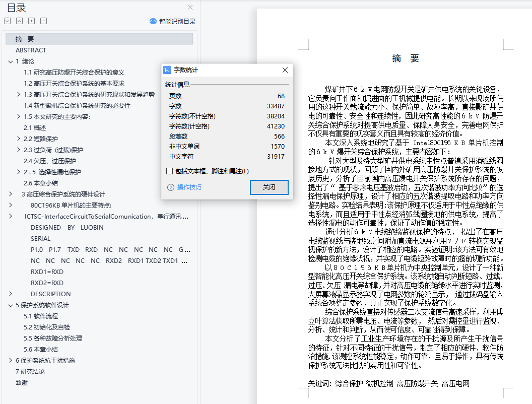This screenshot has height=404, width=532.
Task: Expand section 1.3 高压开关综合保护系统的研究现状
Action: (x=19, y=94)
